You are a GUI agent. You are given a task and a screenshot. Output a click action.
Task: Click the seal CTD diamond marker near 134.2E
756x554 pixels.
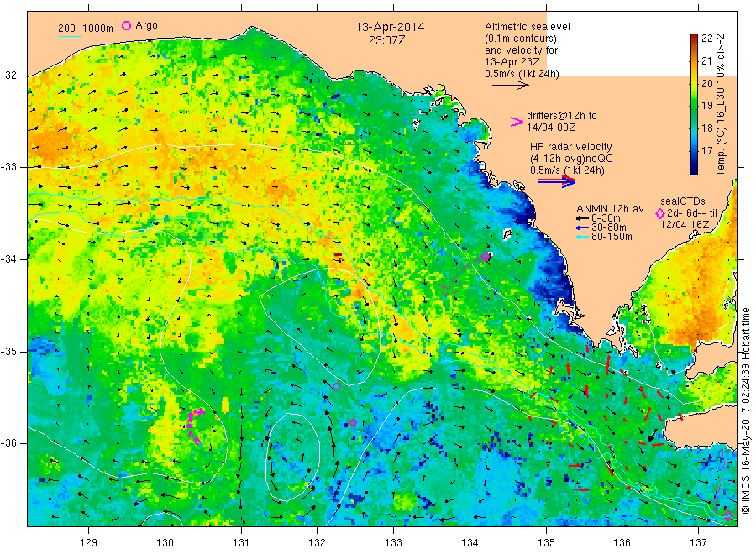point(486,257)
